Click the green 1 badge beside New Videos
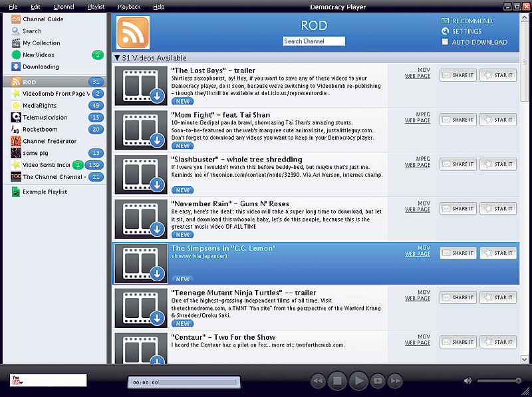The height and width of the screenshot is (397, 532). (x=98, y=55)
